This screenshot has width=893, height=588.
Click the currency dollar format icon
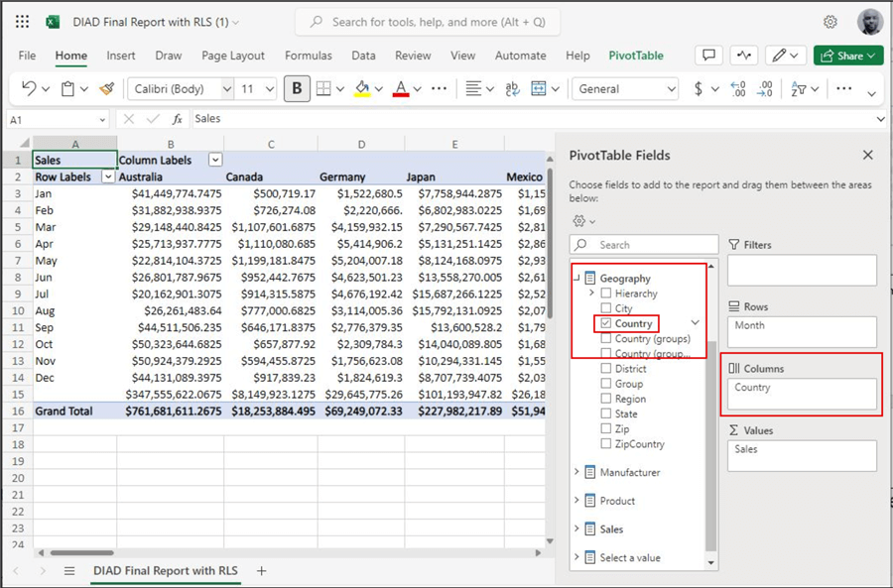tap(699, 89)
